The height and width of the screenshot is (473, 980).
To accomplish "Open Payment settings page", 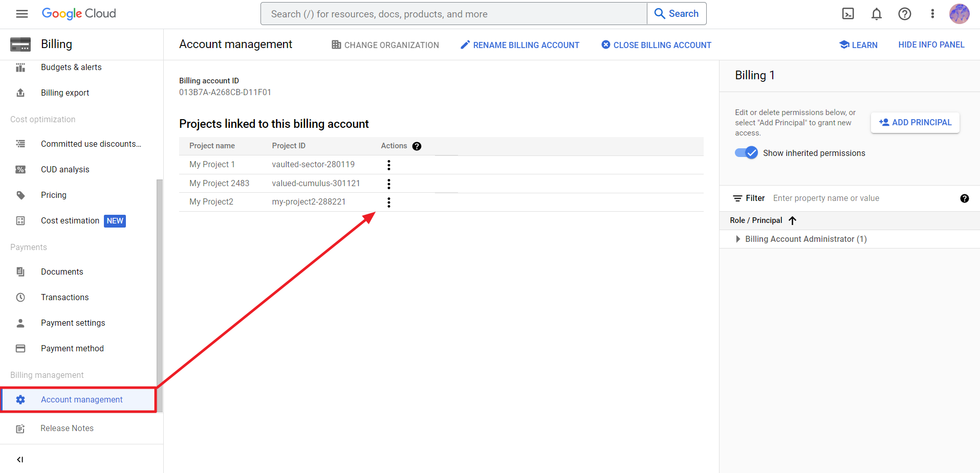I will coord(73,323).
